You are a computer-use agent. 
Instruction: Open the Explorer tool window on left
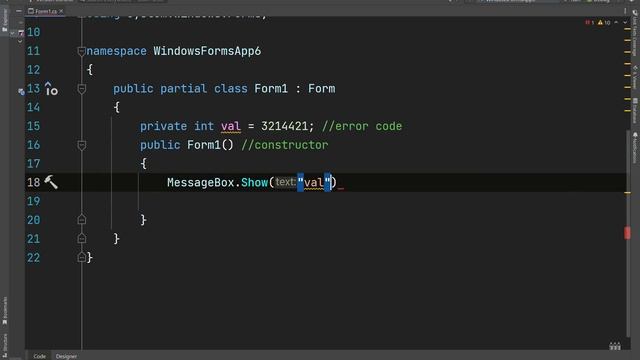5,20
